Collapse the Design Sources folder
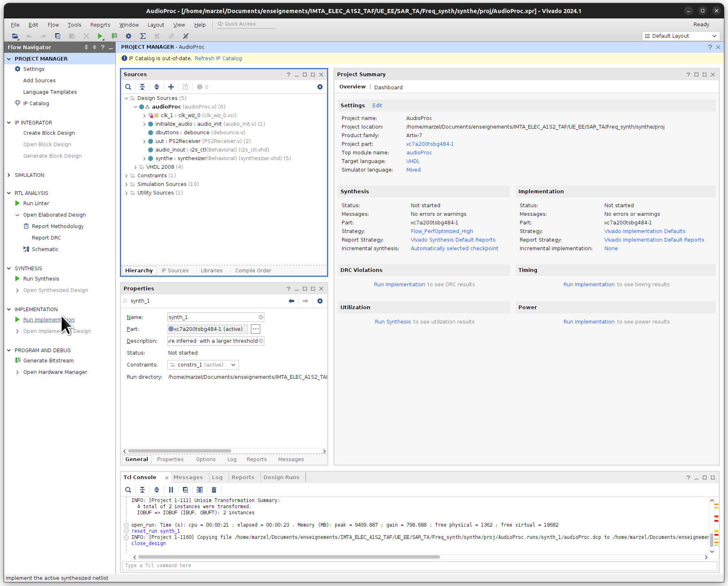Viewport: 728px width, 586px height. (126, 98)
